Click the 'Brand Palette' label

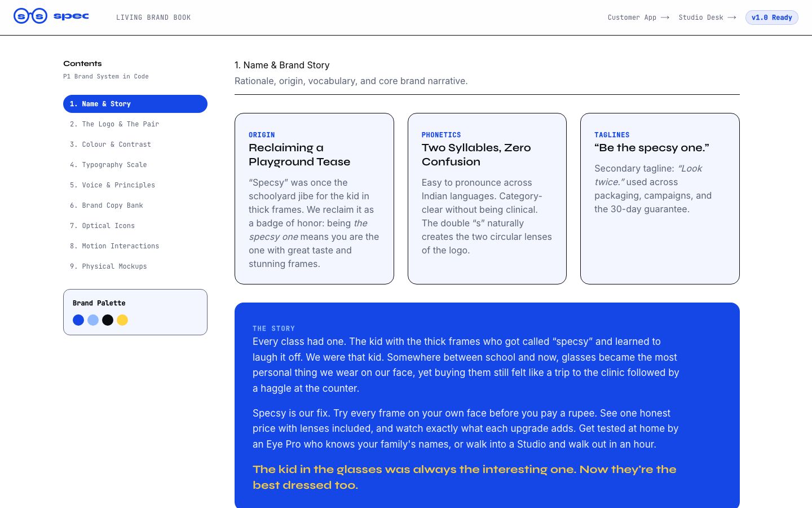tap(99, 303)
